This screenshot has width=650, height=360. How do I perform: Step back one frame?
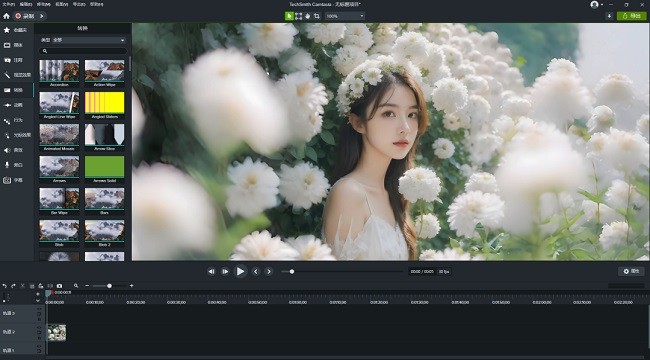coord(211,272)
